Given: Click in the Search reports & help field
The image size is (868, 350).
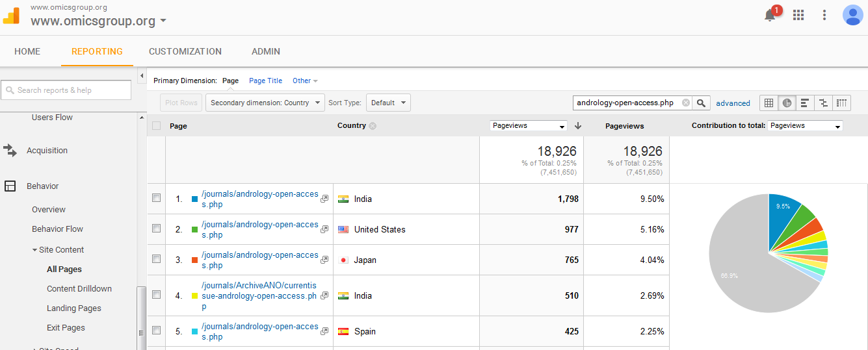Looking at the screenshot, I should 66,90.
